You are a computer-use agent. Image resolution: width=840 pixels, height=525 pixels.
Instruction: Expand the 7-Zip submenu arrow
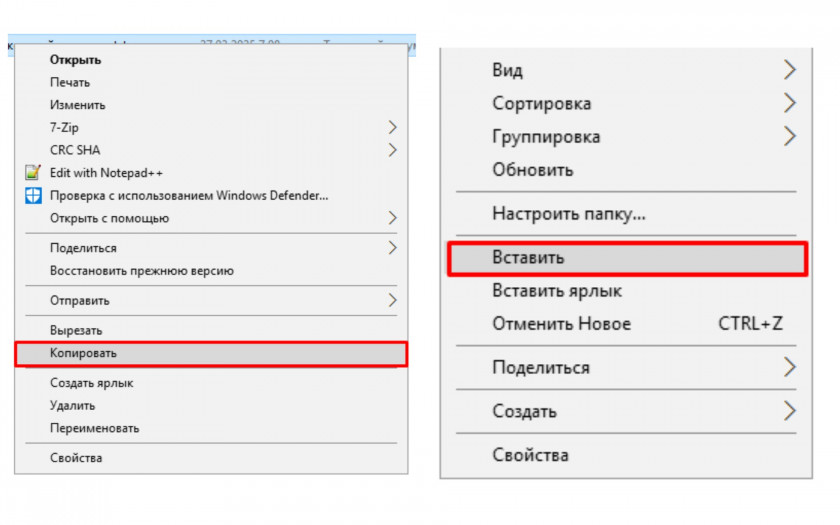[x=392, y=128]
